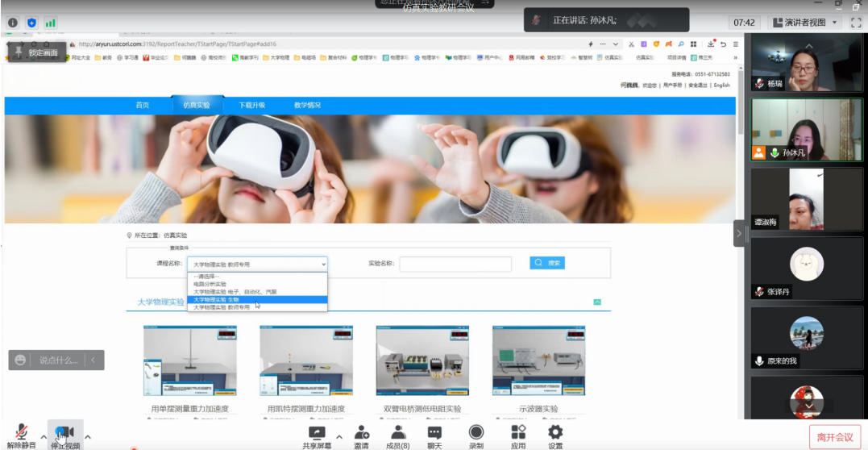Image resolution: width=868 pixels, height=450 pixels.
Task: Open the invite icon (邀请)
Action: point(361,433)
